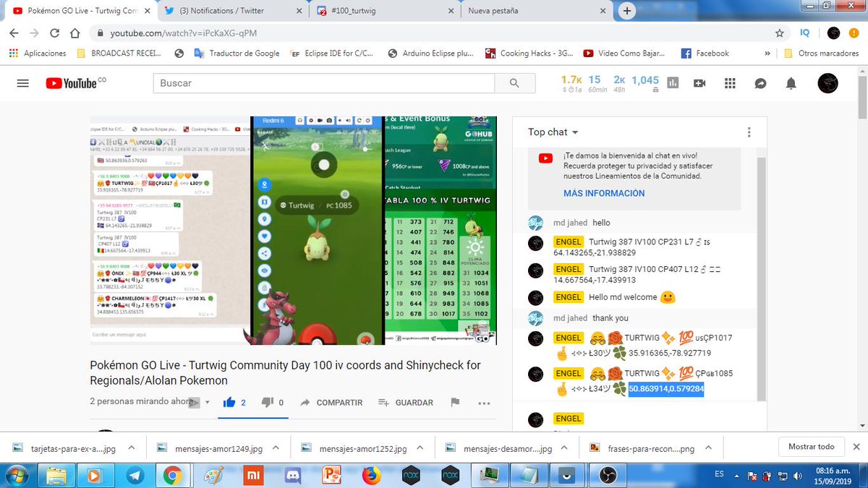Like the video with thumbs up
The height and width of the screenshot is (488, 868).
(229, 403)
